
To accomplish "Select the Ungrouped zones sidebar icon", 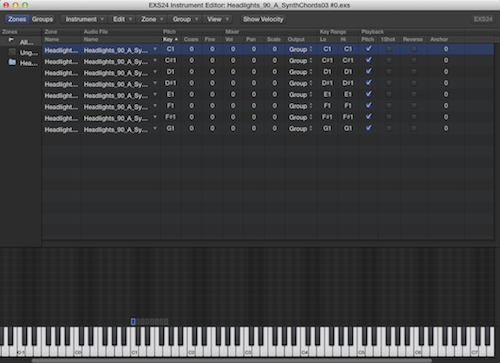I will coord(12,52).
